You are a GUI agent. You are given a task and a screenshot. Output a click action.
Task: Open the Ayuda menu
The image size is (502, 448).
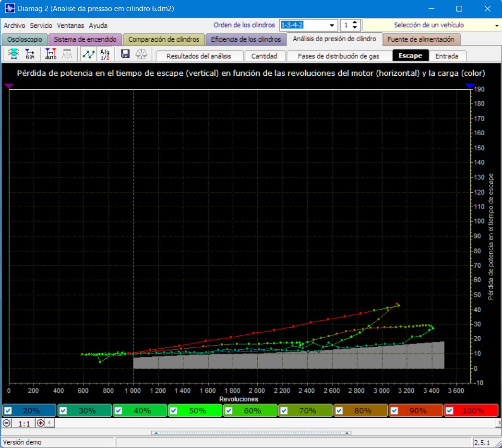[98, 25]
